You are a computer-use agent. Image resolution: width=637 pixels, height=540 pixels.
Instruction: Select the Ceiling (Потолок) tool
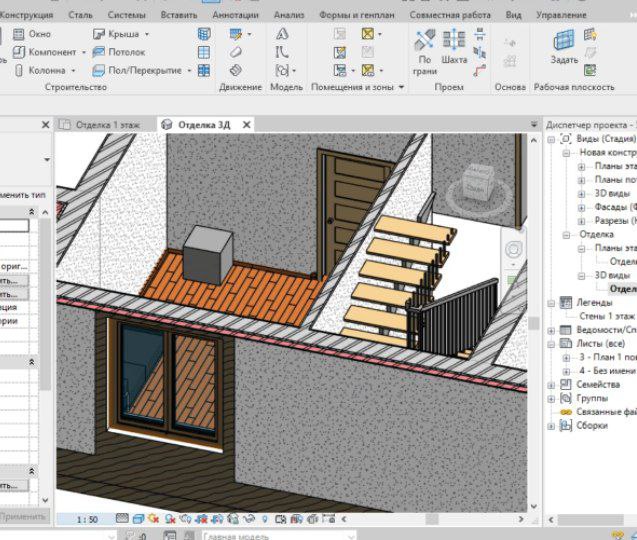[118, 52]
